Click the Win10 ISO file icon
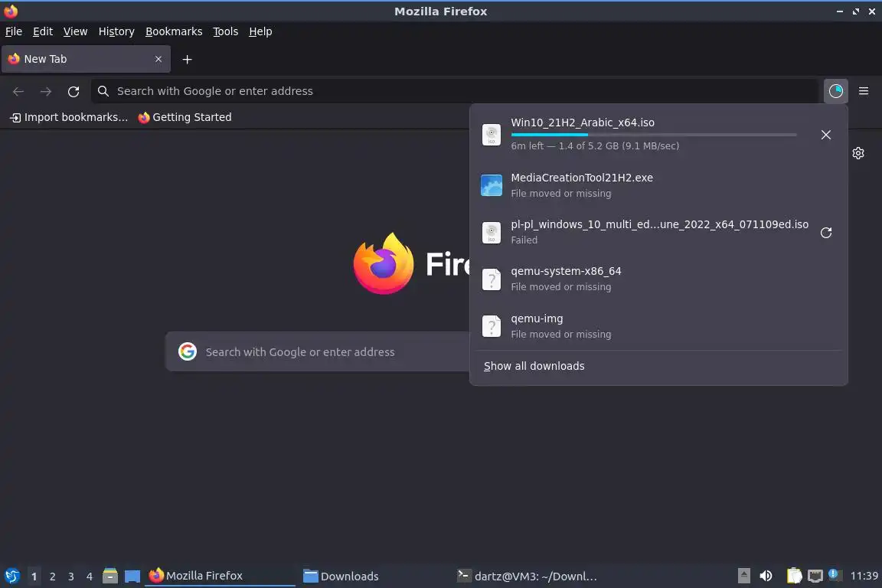This screenshot has height=588, width=882. coord(491,135)
